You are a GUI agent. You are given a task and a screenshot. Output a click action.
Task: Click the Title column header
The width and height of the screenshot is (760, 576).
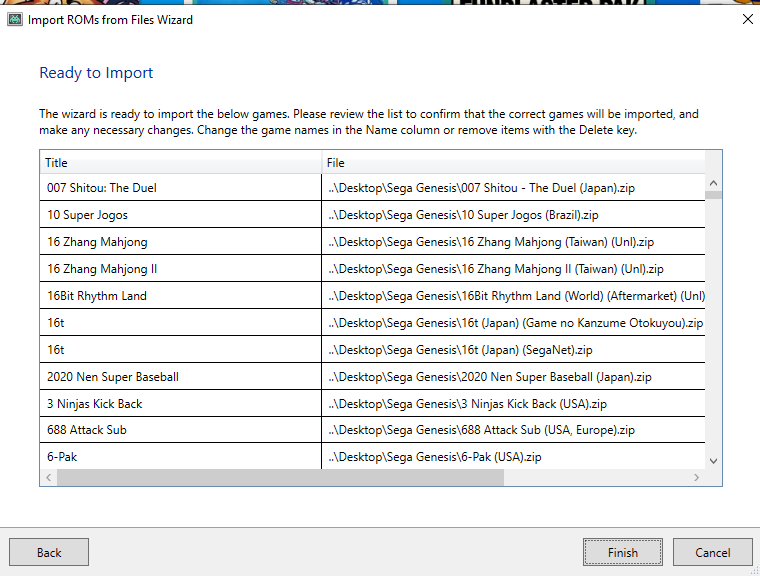(x=180, y=162)
